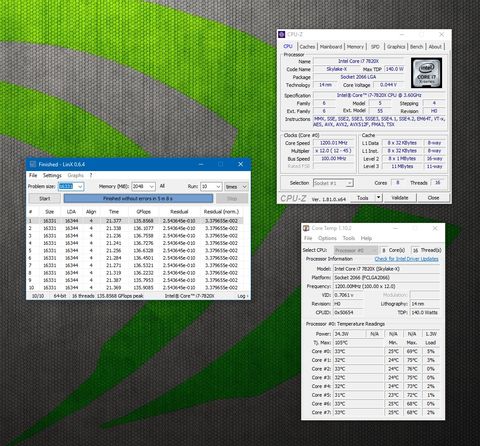480x446 pixels.
Task: Click the Close button in CPU-Z
Action: pyautogui.click(x=433, y=198)
